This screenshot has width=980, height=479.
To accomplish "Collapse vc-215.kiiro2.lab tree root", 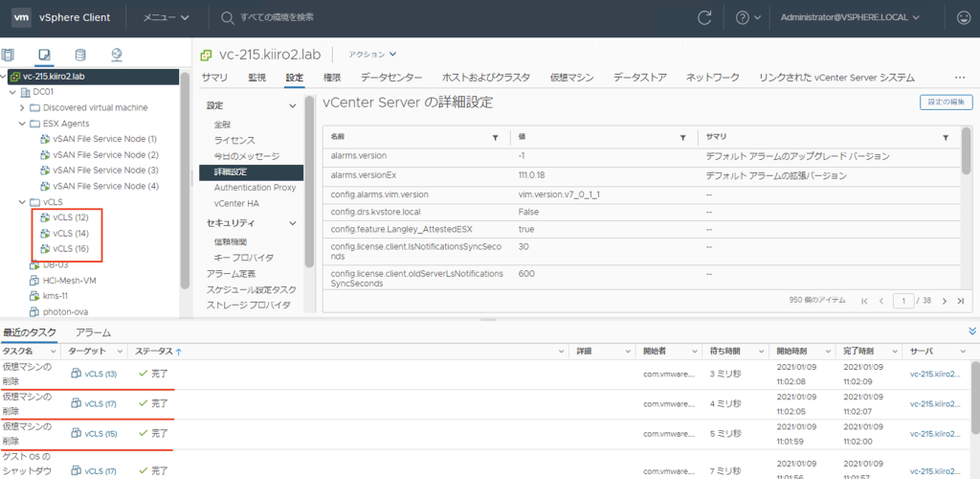I will pos(3,77).
